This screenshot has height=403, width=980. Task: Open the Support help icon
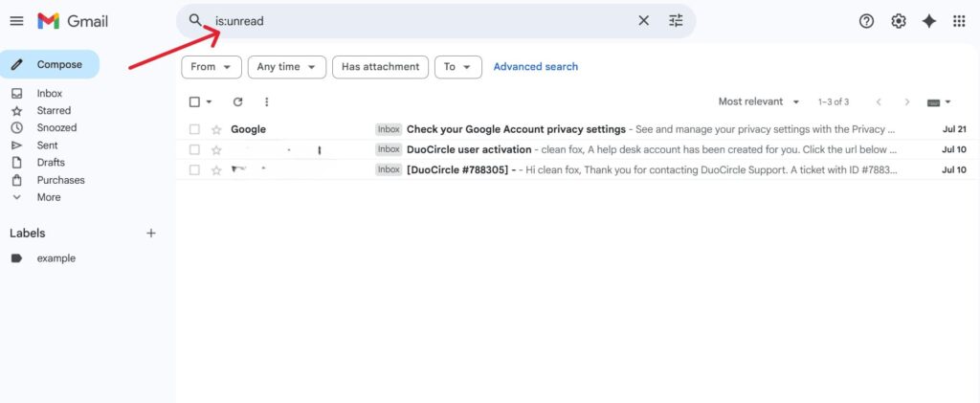866,21
